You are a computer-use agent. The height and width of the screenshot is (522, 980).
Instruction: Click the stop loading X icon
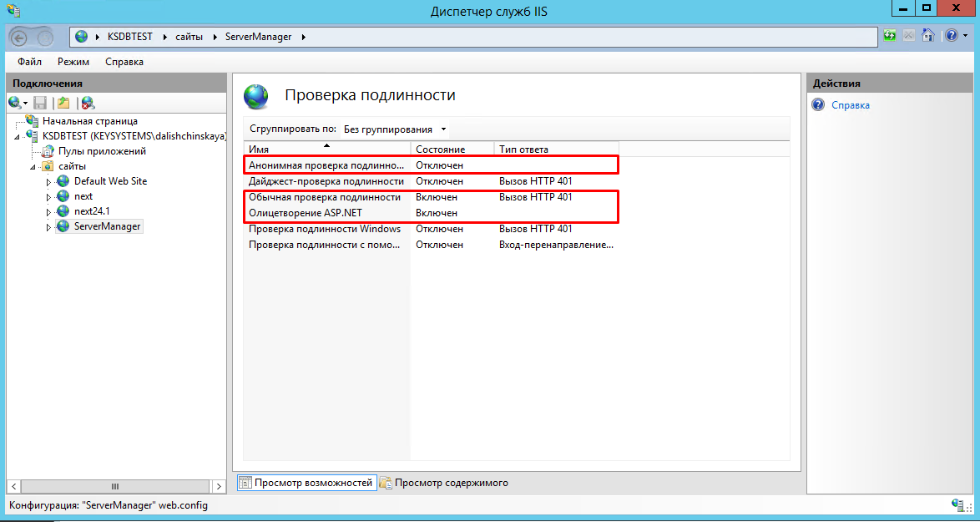pyautogui.click(x=909, y=36)
